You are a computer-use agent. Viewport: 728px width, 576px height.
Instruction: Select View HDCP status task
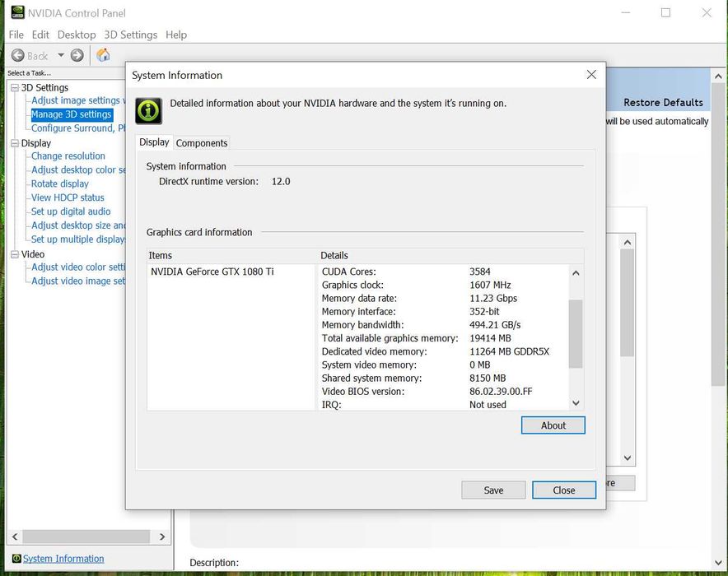click(x=68, y=197)
